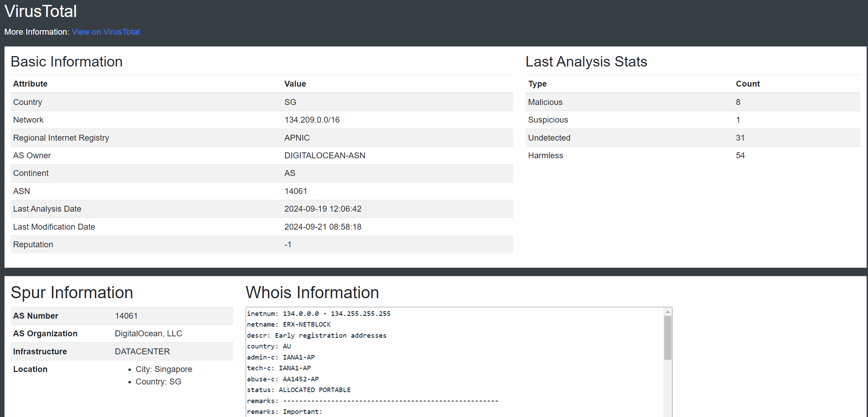Screen dimensions: 868x417
Task: Click the Reputation value -1
Action: click(288, 245)
